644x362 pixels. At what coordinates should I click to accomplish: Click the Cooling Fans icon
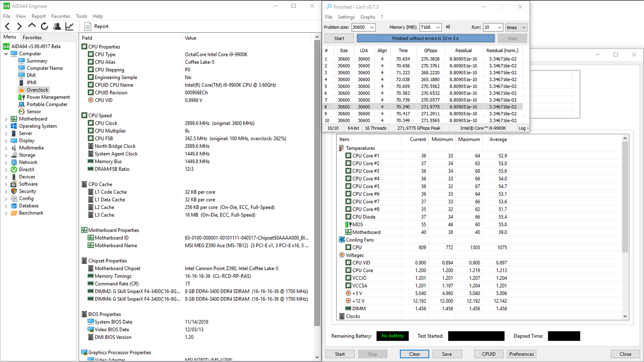342,240
